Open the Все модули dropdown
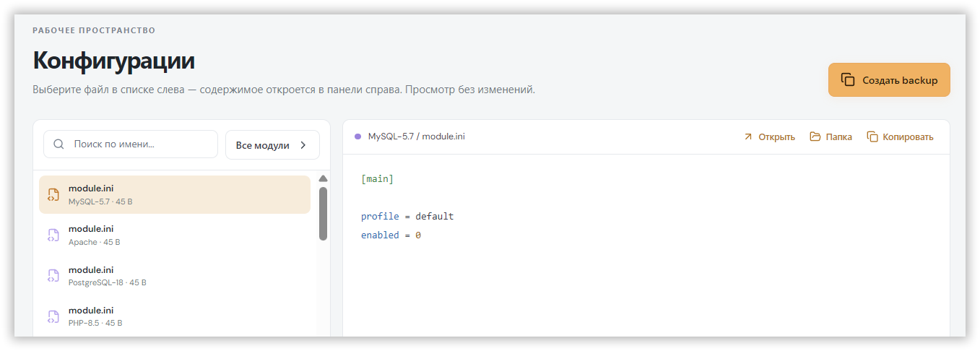The height and width of the screenshot is (351, 980). tap(272, 145)
